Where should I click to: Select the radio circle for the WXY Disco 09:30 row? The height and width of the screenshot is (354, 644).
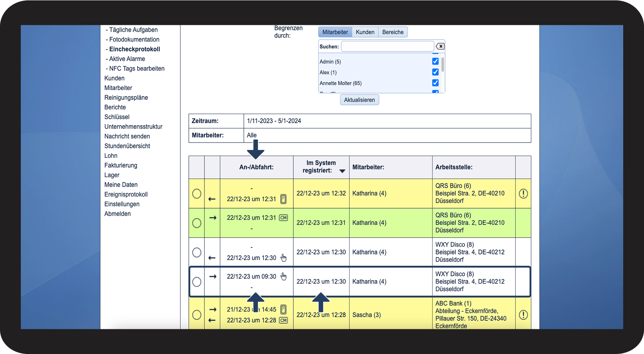pyautogui.click(x=197, y=282)
